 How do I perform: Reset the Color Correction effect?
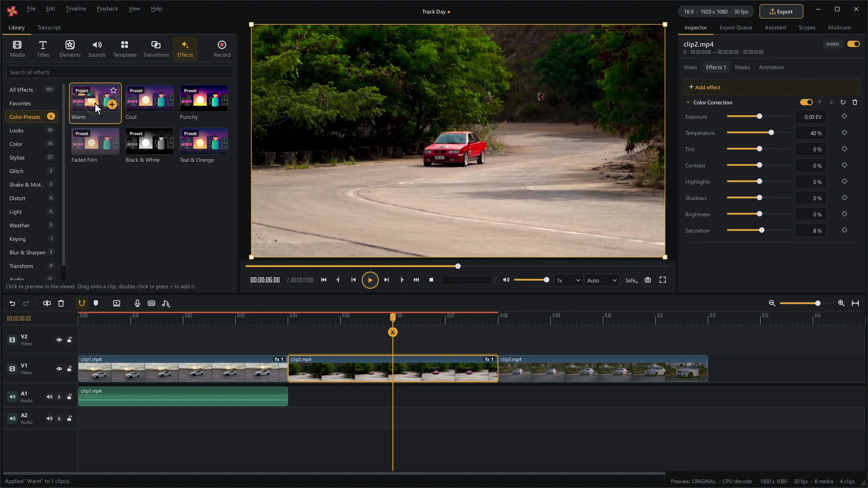[x=843, y=102]
